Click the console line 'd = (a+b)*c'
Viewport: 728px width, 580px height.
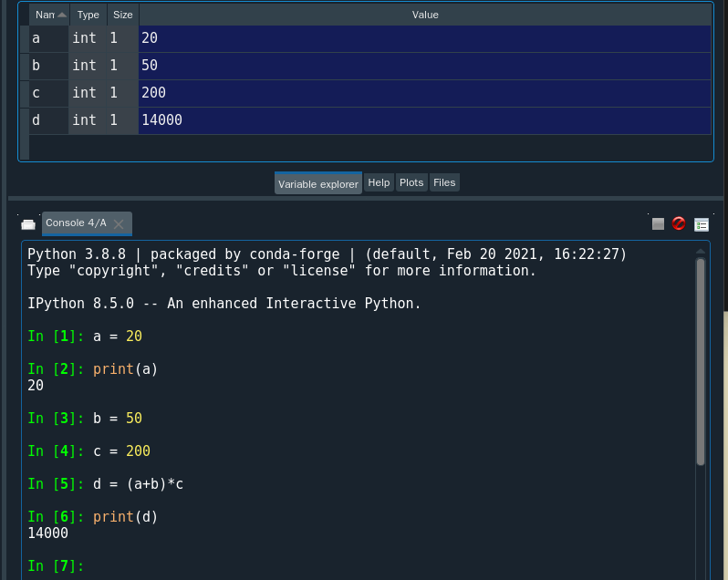(x=106, y=484)
